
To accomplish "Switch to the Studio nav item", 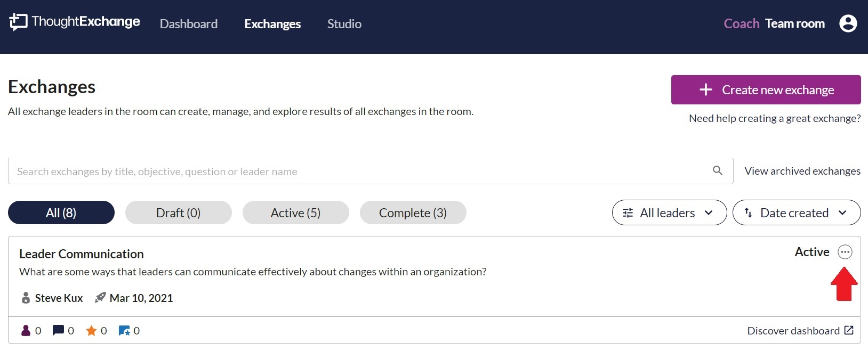I will (344, 24).
